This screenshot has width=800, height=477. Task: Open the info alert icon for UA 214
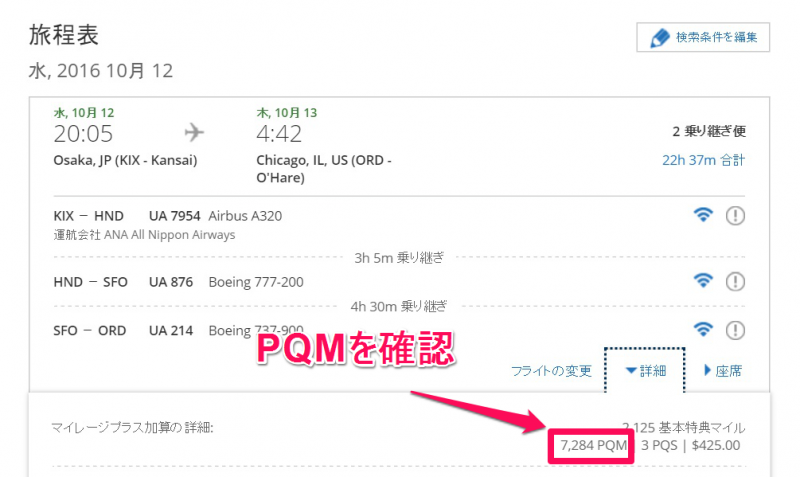[735, 330]
